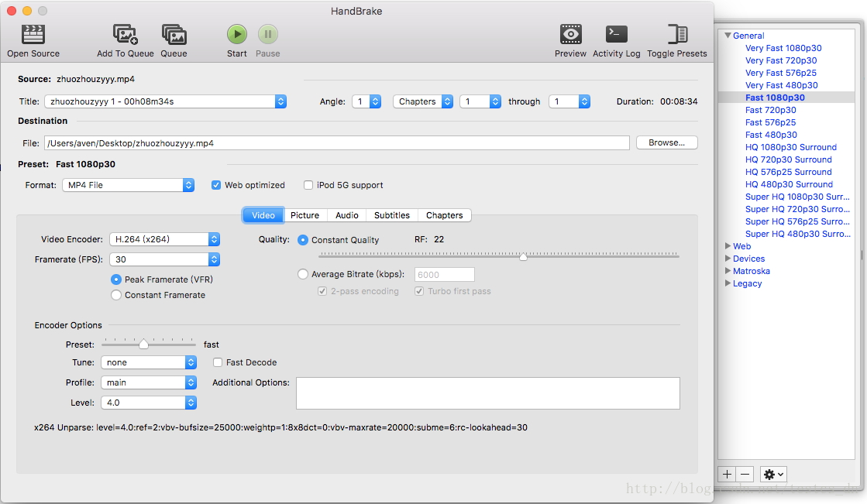Select the HQ 576p25 Surround preset

point(789,172)
